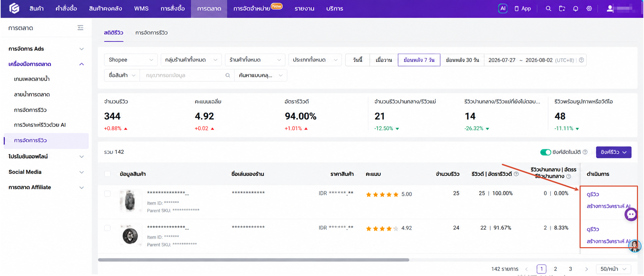
Task: Open the purple chat support bubble
Action: (x=631, y=214)
